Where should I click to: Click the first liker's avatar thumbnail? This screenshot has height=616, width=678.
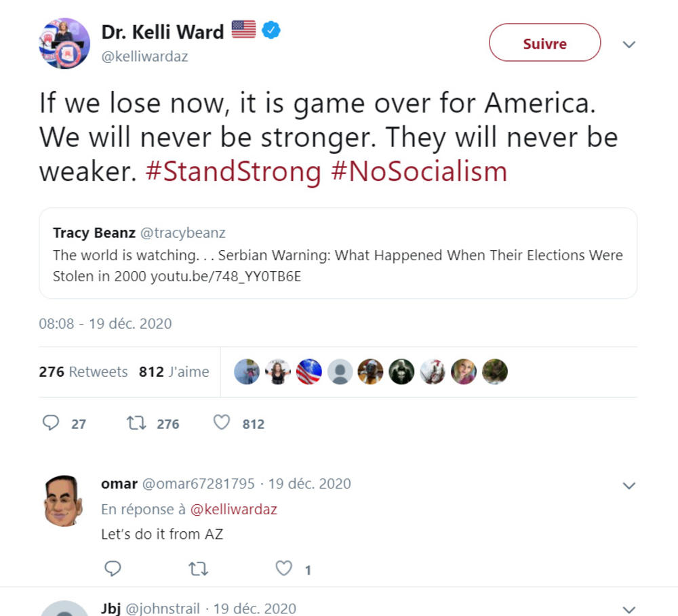click(x=246, y=371)
